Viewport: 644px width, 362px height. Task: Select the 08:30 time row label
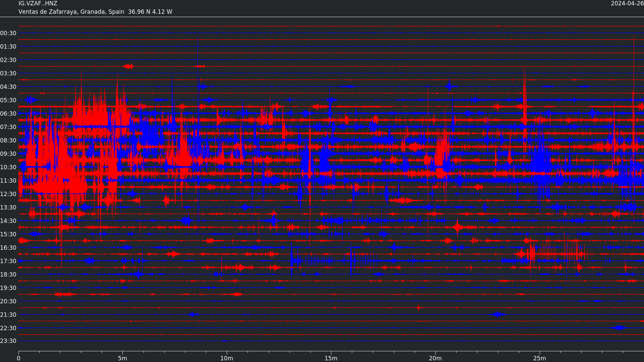click(x=8, y=140)
